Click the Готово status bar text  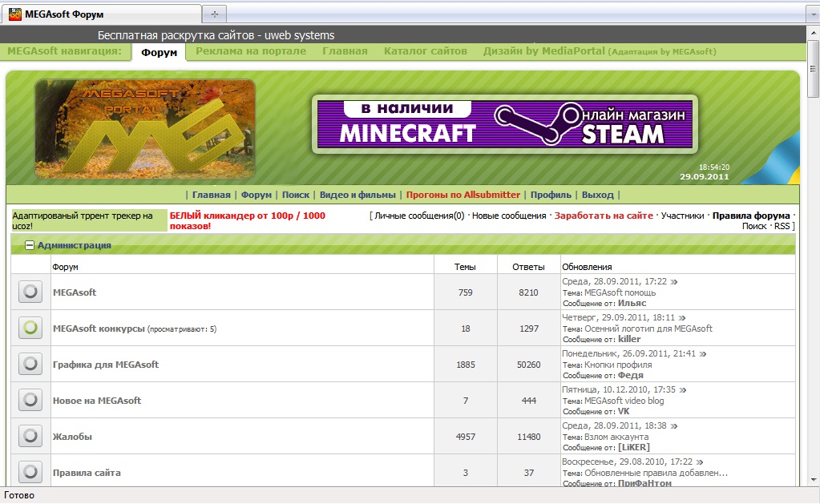pos(19,495)
